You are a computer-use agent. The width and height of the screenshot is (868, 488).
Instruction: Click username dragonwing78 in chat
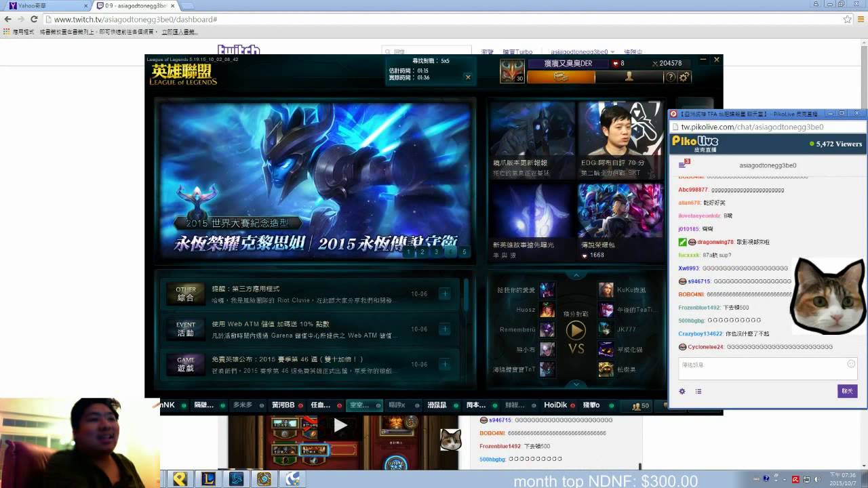(715, 242)
